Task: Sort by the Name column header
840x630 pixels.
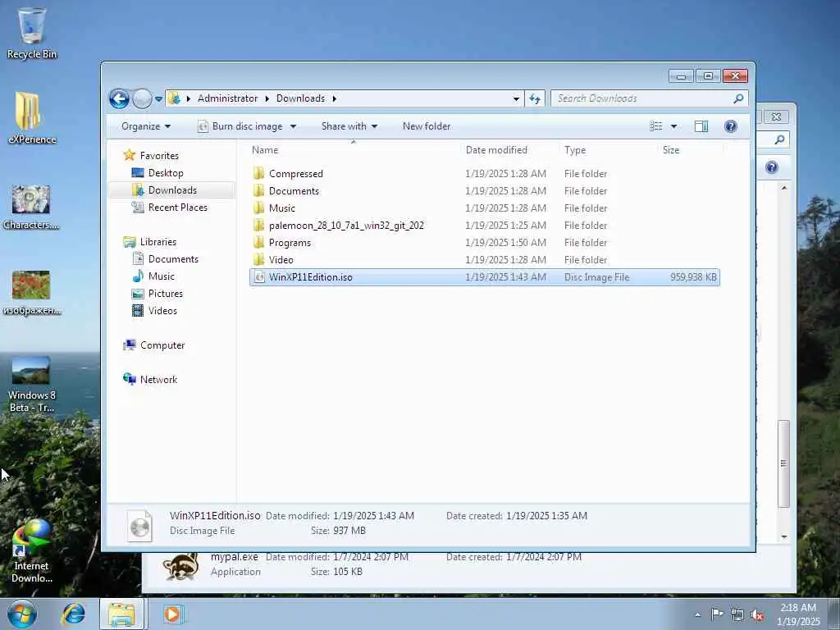Action: click(x=265, y=151)
